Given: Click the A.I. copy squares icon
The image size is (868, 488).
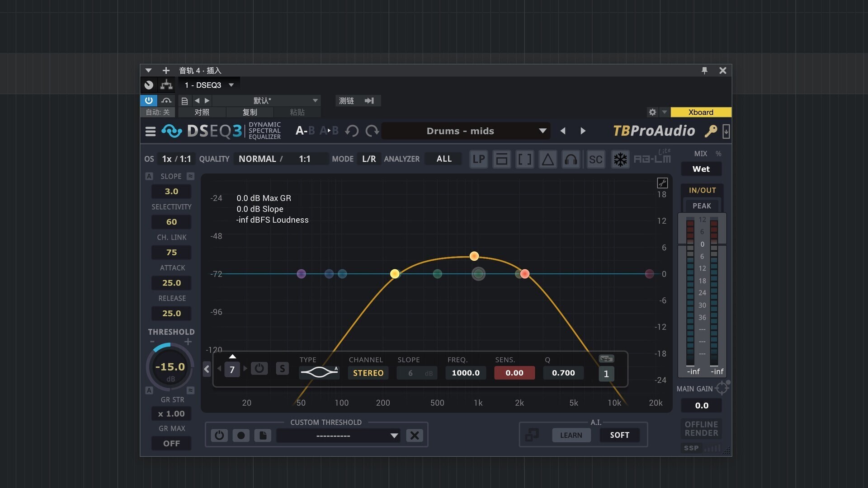Looking at the screenshot, I should coord(532,435).
